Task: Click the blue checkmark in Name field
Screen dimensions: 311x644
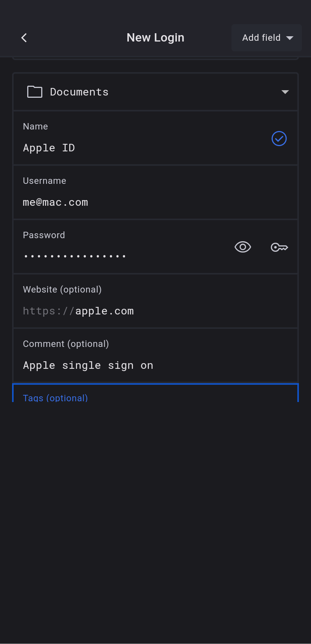Action: 279,139
